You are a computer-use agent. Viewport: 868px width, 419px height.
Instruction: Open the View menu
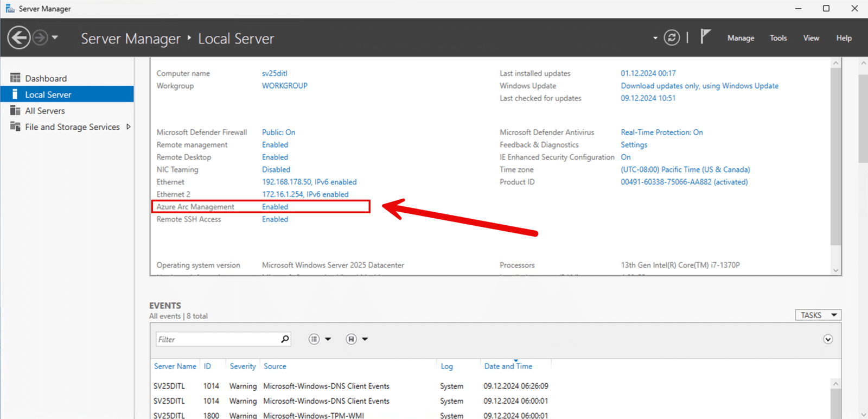tap(811, 38)
